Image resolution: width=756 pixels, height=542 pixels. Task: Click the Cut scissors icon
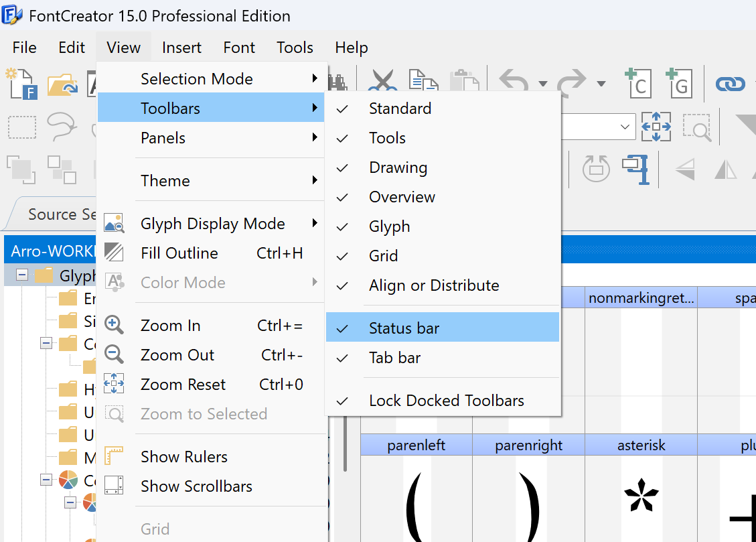point(382,80)
